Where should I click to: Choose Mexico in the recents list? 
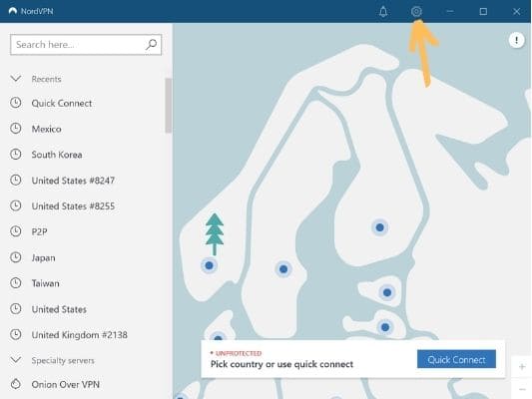click(47, 129)
